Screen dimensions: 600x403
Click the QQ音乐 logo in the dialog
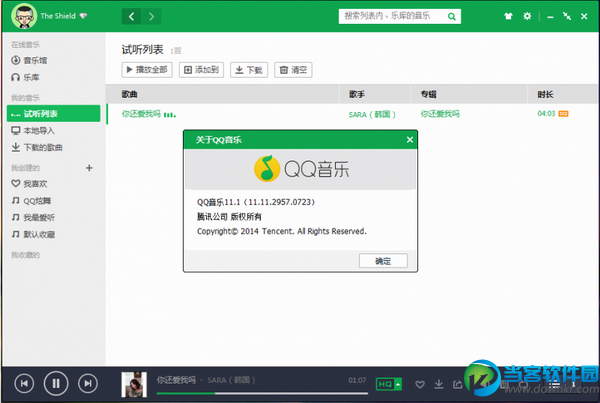302,169
